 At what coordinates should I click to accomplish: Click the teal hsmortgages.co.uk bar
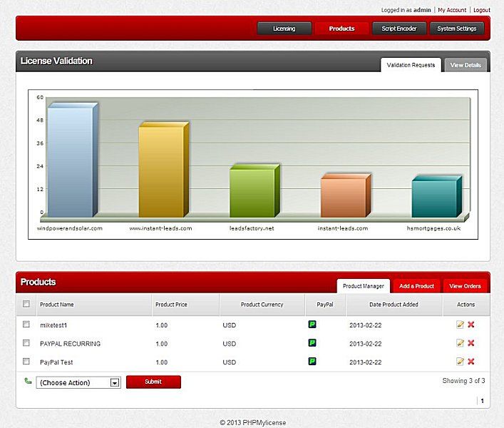click(x=436, y=196)
